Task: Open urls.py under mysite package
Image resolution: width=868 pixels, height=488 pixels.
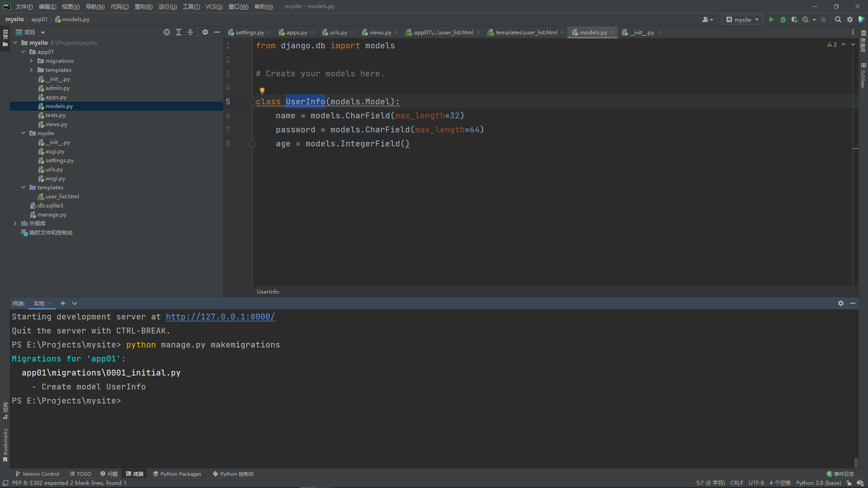Action: pyautogui.click(x=54, y=169)
